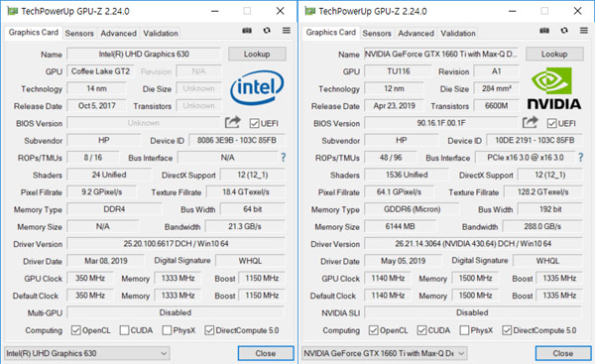Open Validation tab in Intel window
Image resolution: width=595 pixels, height=364 pixels.
160,34
